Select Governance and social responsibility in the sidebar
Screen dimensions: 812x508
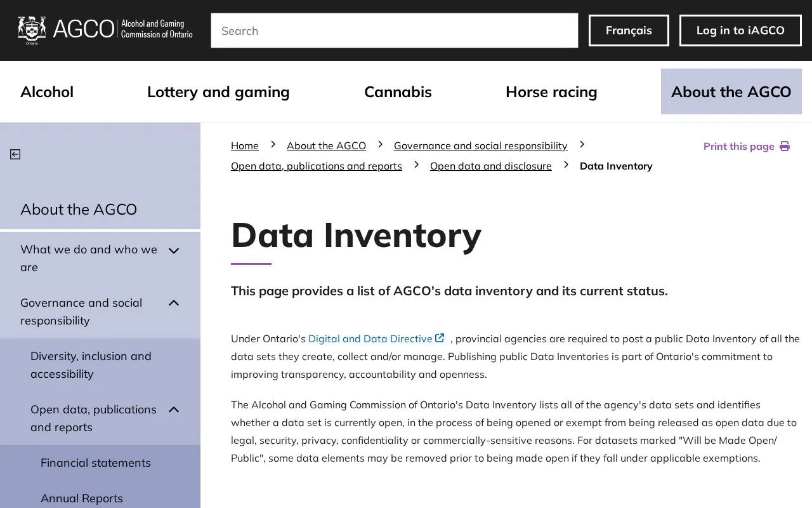pyautogui.click(x=81, y=312)
